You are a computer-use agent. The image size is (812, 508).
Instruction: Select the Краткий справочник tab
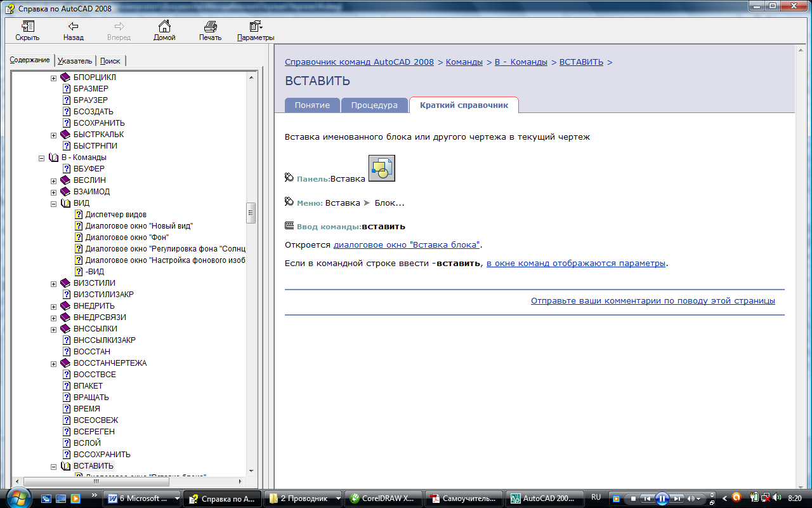(x=464, y=105)
